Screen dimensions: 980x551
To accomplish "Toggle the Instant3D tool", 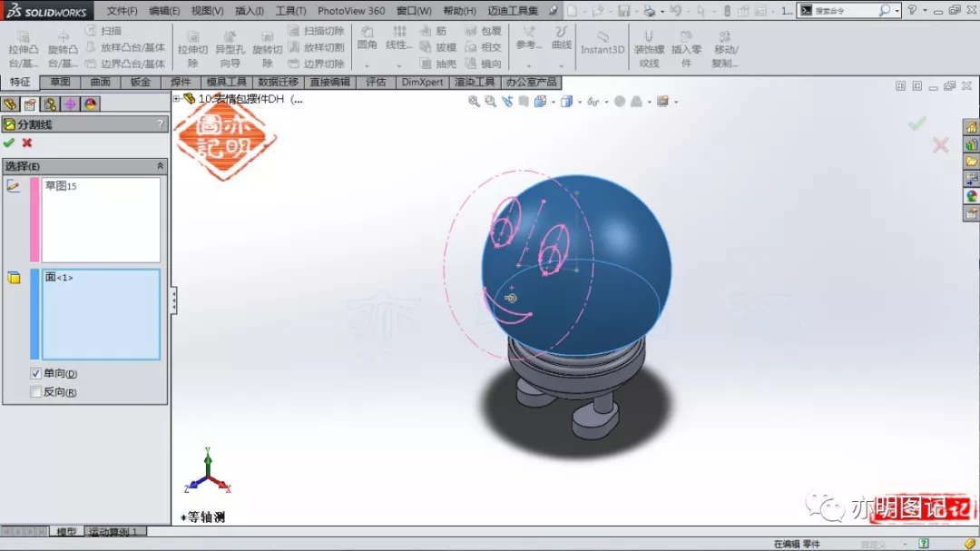I will pyautogui.click(x=603, y=41).
